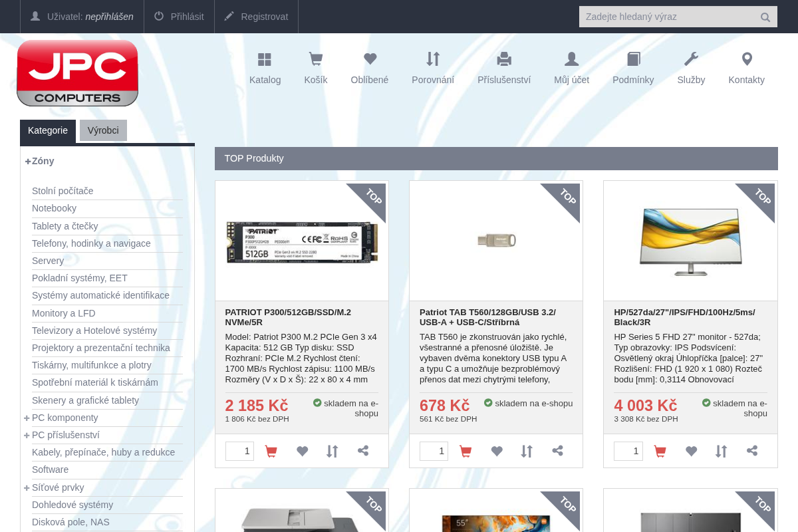Open Monitory a LFD category
The width and height of the screenshot is (798, 532).
64,313
